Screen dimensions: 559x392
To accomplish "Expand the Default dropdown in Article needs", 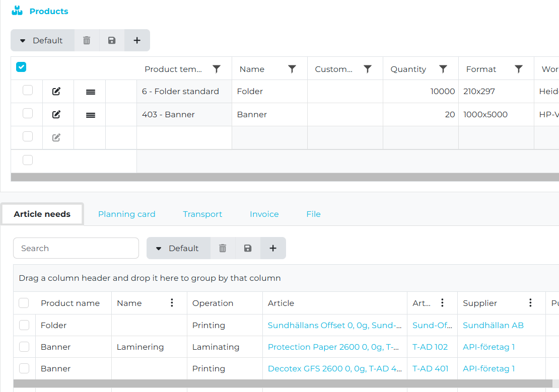I will 178,248.
